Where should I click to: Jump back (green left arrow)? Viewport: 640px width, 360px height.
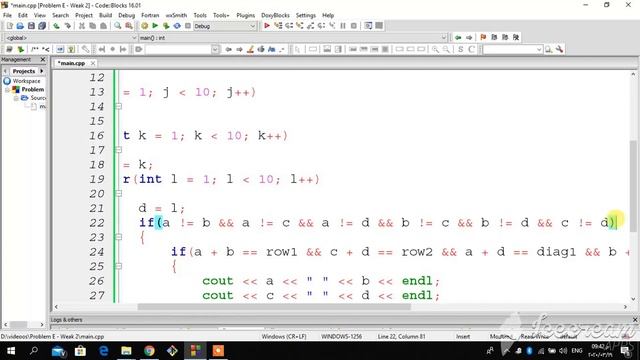[x=458, y=37]
